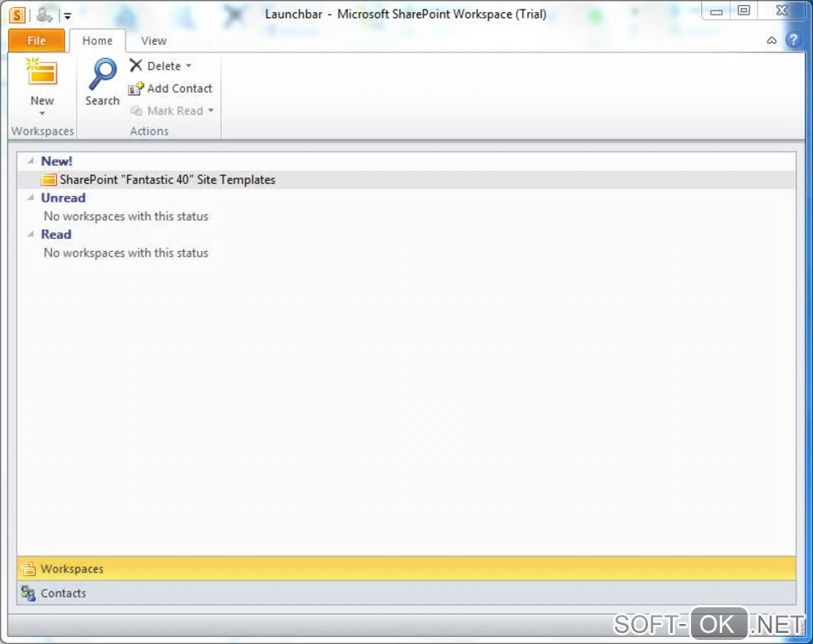Collapse the Read group

click(30, 234)
